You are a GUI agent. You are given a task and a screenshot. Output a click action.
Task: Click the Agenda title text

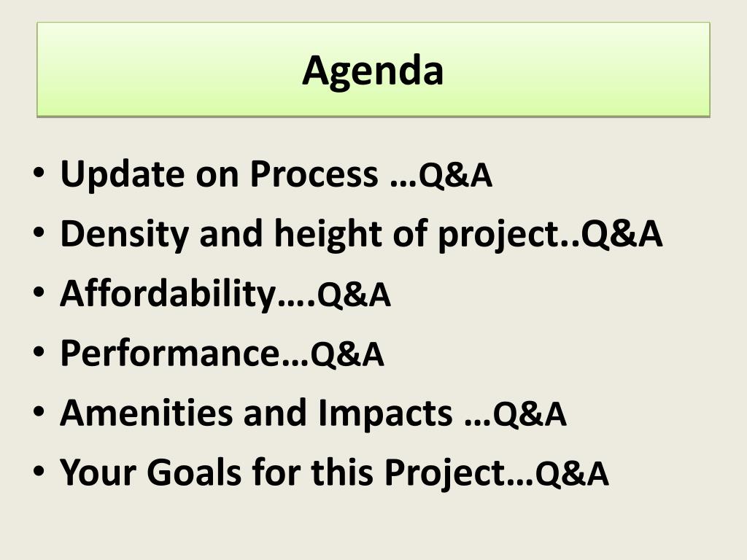(373, 71)
